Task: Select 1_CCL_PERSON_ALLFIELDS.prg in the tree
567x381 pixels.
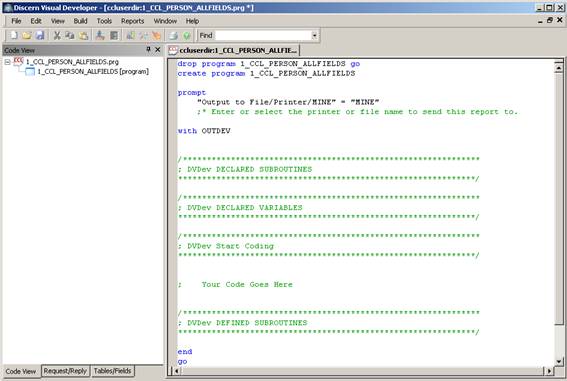Action: [x=72, y=62]
